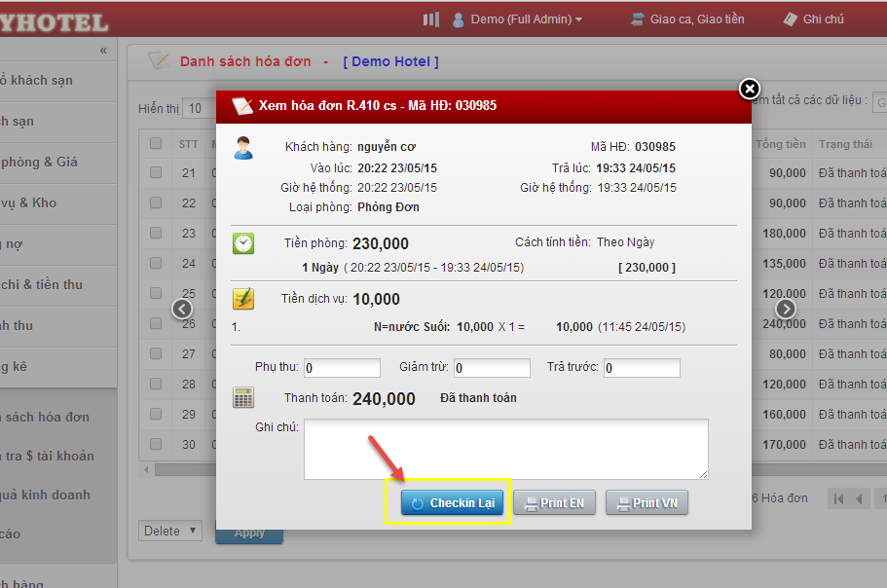The width and height of the screenshot is (887, 588).
Task: Close the invoice popup with X icon
Action: tap(749, 90)
